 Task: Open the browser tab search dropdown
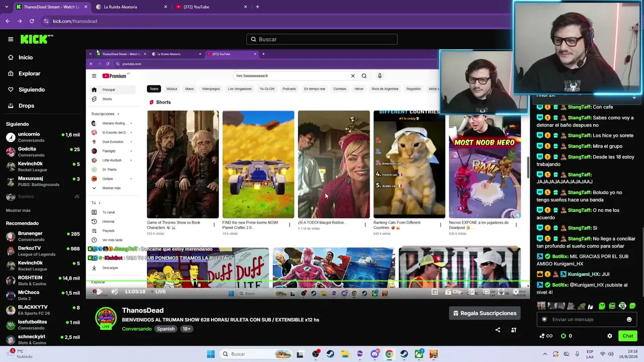7,7
